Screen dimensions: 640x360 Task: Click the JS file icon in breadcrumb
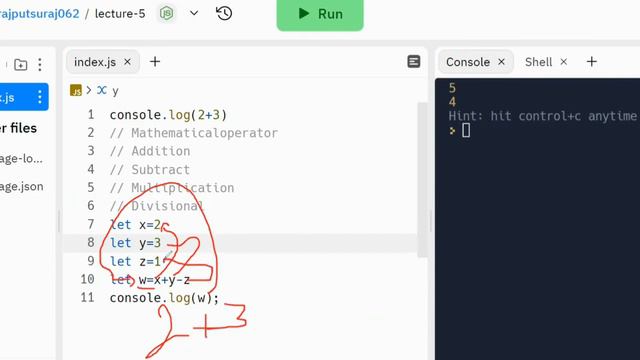(76, 90)
